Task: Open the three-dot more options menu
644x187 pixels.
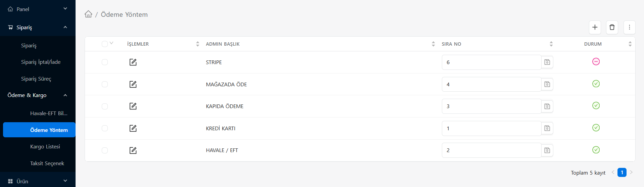Action: [629, 27]
